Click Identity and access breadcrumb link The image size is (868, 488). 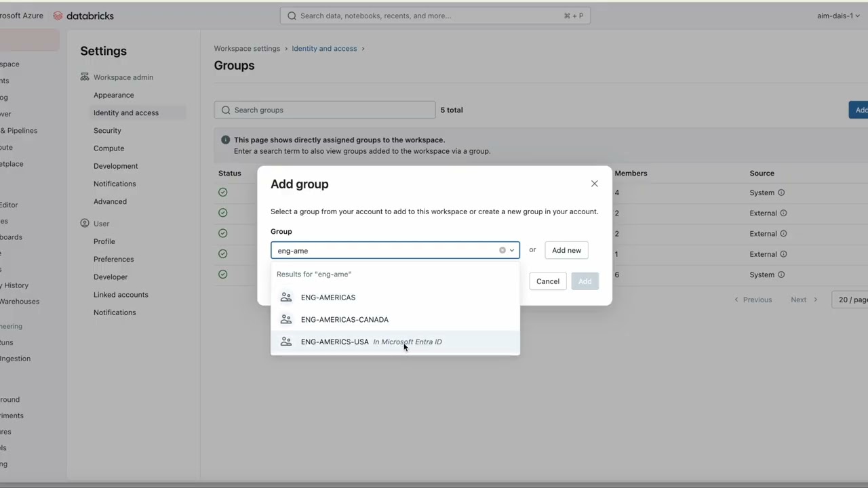(324, 48)
